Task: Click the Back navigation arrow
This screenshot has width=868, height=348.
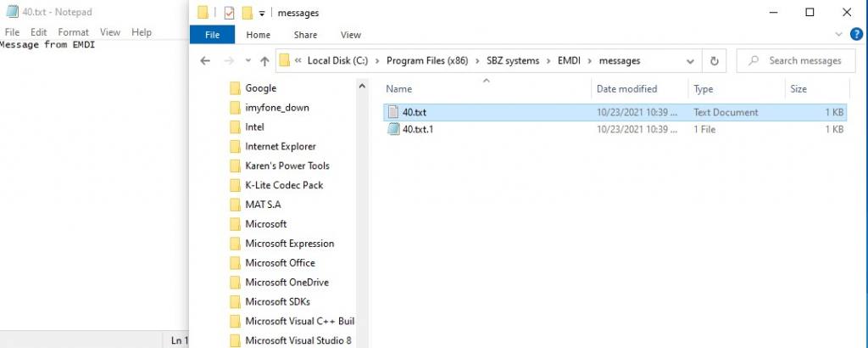Action: [205, 61]
